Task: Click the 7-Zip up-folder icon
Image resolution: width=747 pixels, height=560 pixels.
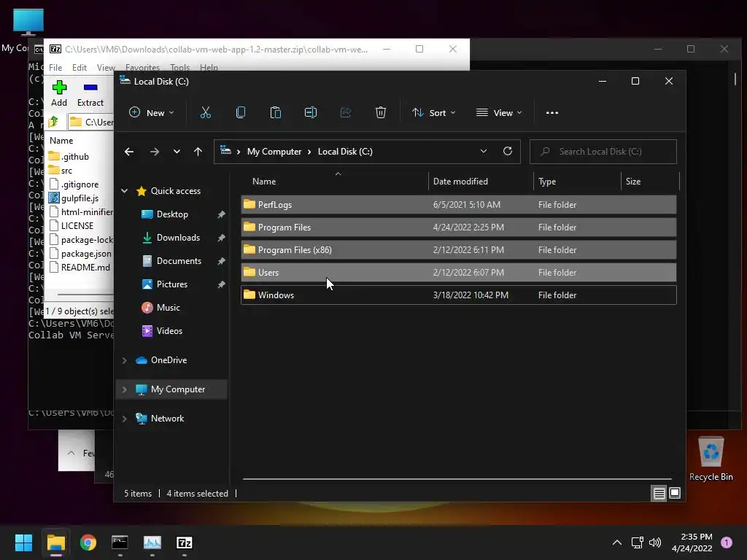Action: (53, 122)
